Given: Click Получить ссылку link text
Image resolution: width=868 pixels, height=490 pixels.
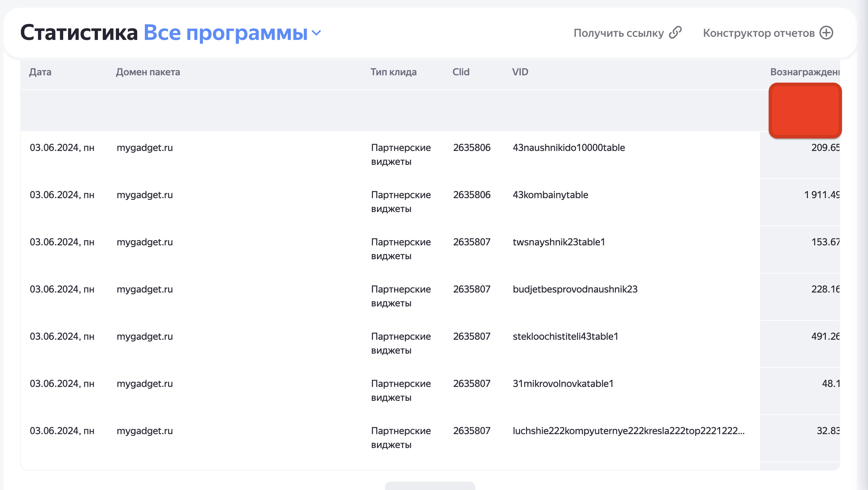Looking at the screenshot, I should pos(618,33).
